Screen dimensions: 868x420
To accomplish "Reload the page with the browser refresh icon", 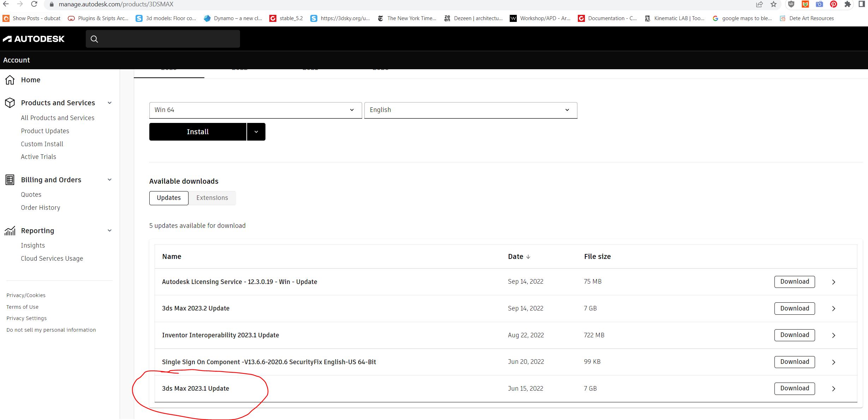I will (34, 4).
